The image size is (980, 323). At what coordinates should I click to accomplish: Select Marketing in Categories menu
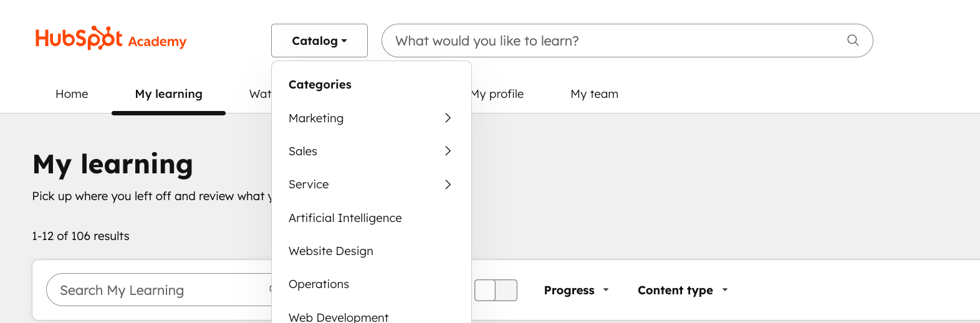(316, 118)
